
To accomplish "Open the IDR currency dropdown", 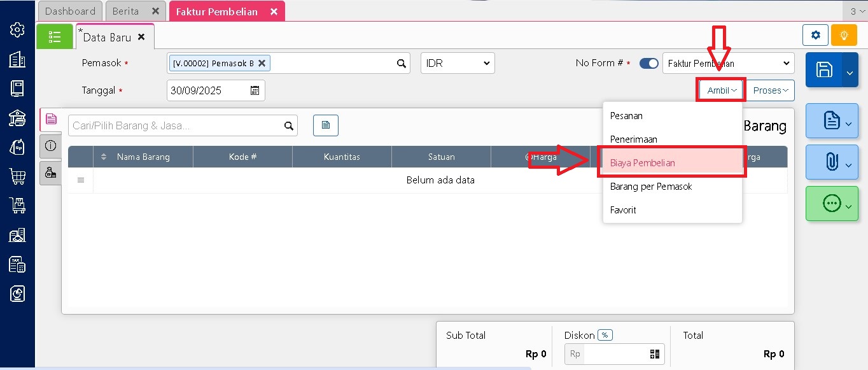I will point(458,63).
